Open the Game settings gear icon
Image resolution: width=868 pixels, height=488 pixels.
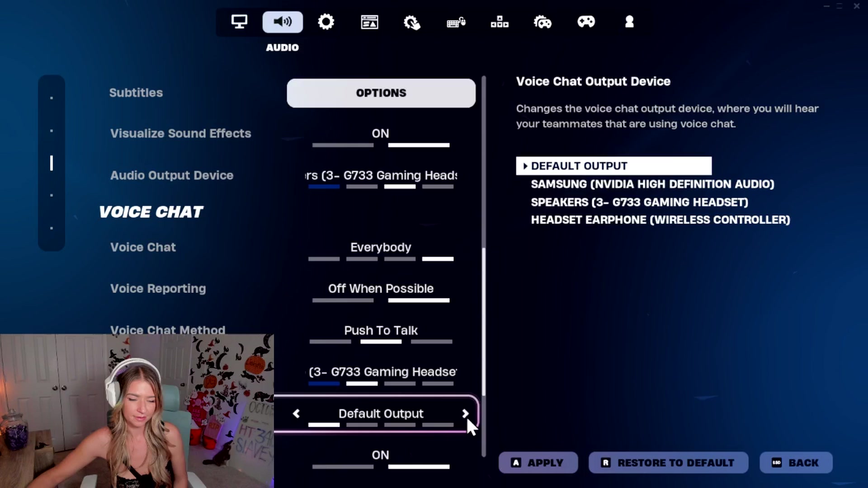click(326, 22)
